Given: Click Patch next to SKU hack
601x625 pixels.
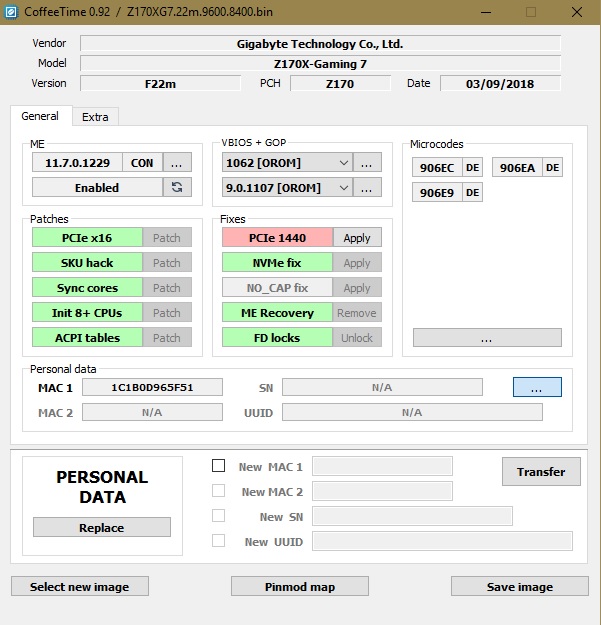Looking at the screenshot, I should [167, 263].
